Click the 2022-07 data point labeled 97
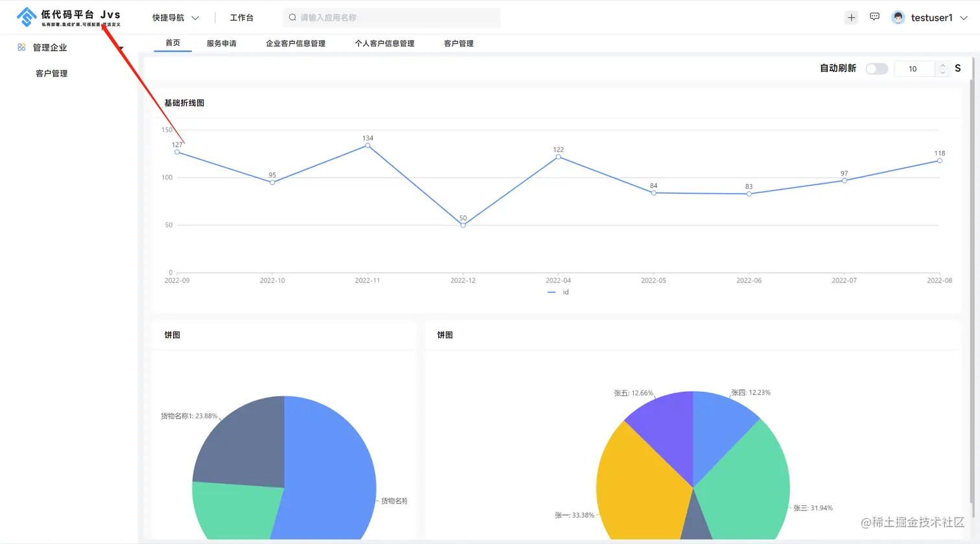The height and width of the screenshot is (544, 980). pos(844,181)
